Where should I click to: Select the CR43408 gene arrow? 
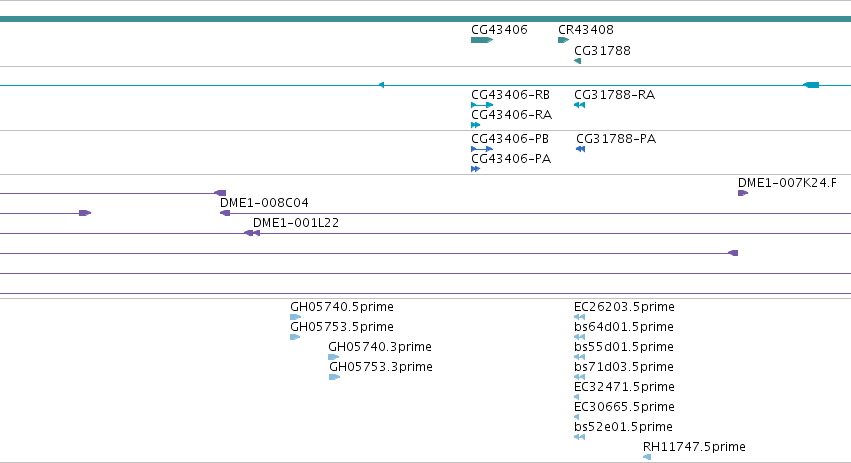click(563, 40)
